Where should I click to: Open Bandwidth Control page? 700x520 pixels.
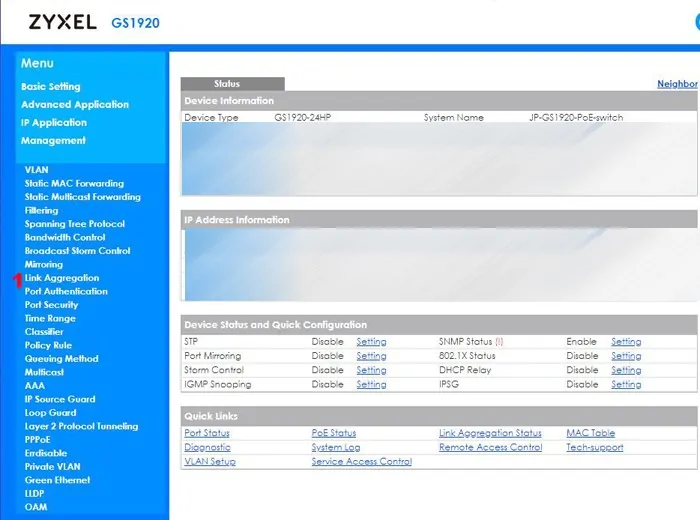point(65,237)
